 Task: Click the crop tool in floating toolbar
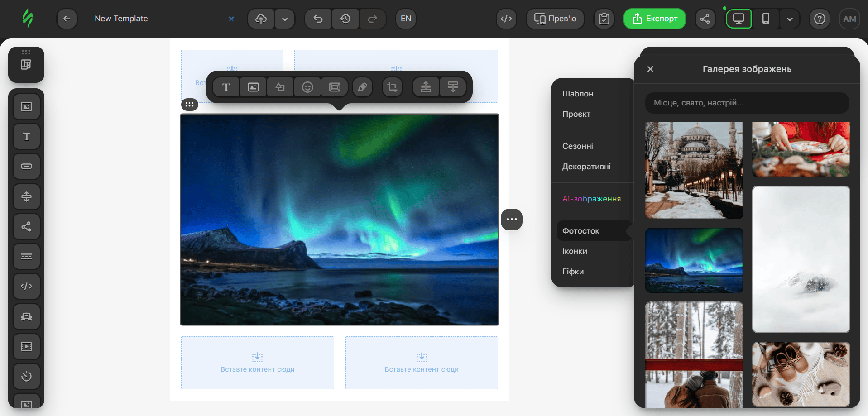392,87
